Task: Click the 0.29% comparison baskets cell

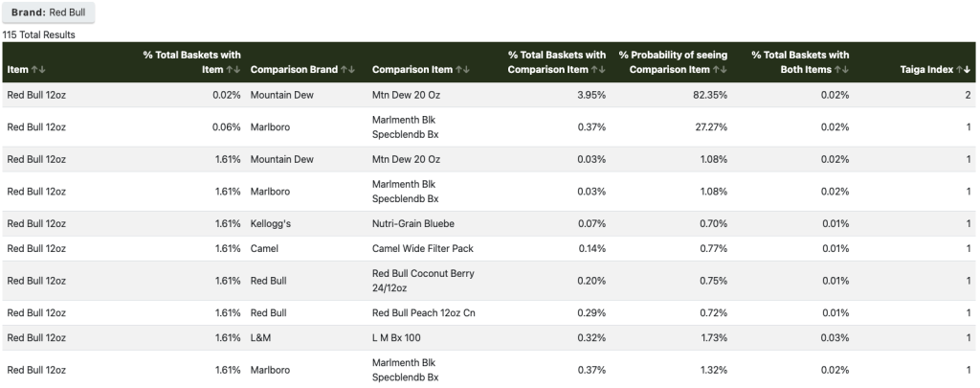Action: coord(591,313)
